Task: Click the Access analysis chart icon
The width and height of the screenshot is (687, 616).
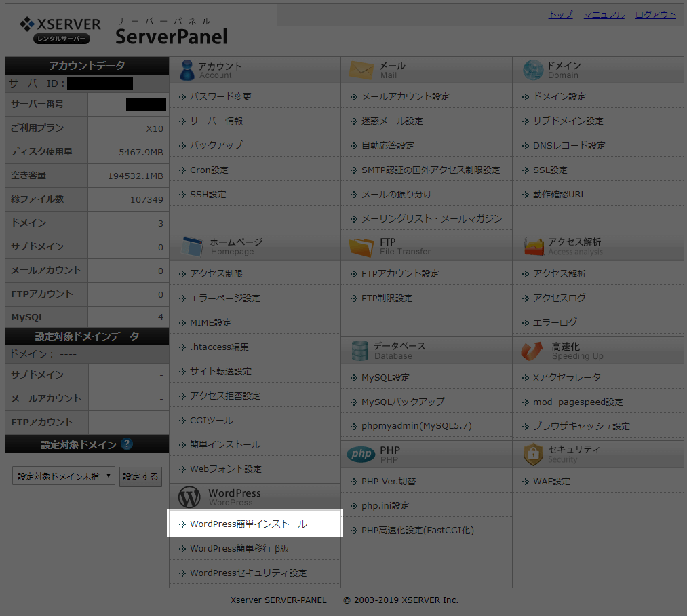Action: click(534, 247)
